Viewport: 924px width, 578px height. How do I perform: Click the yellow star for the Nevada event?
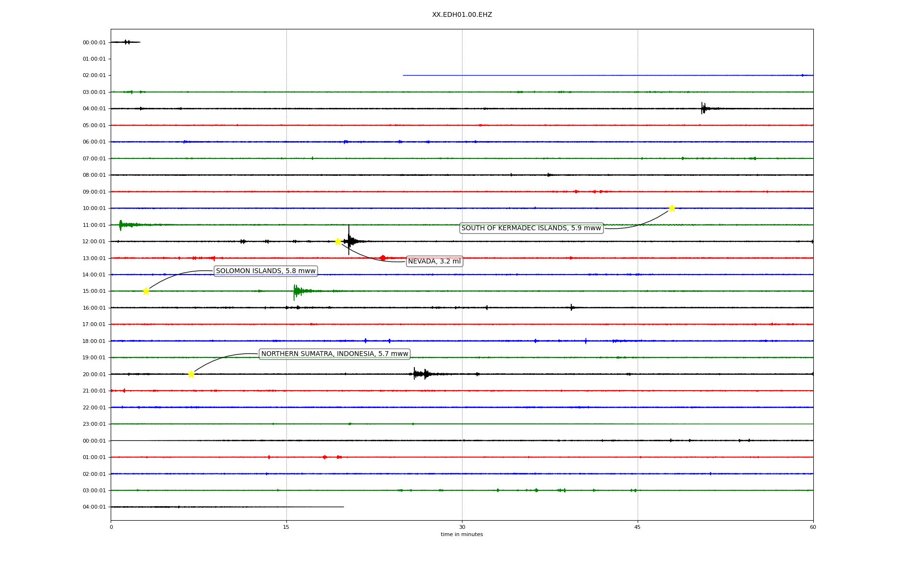pyautogui.click(x=338, y=241)
